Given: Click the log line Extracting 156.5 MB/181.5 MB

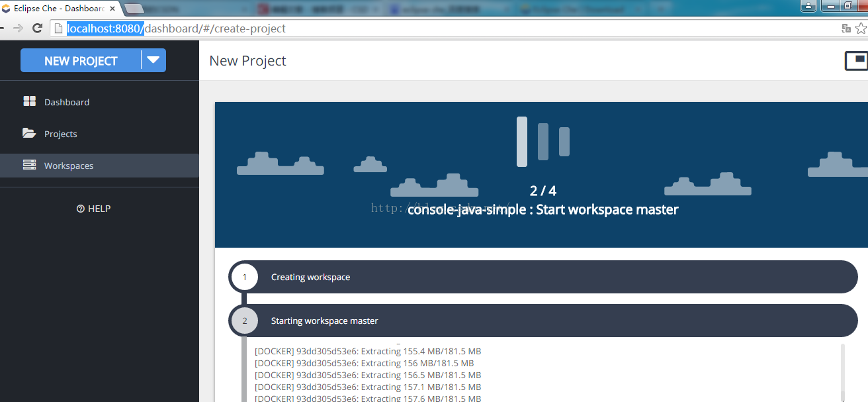Looking at the screenshot, I should [x=368, y=375].
